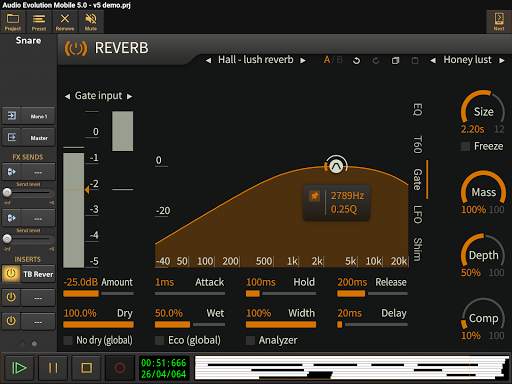Open the Master output button
The width and height of the screenshot is (512, 384).
[39, 138]
